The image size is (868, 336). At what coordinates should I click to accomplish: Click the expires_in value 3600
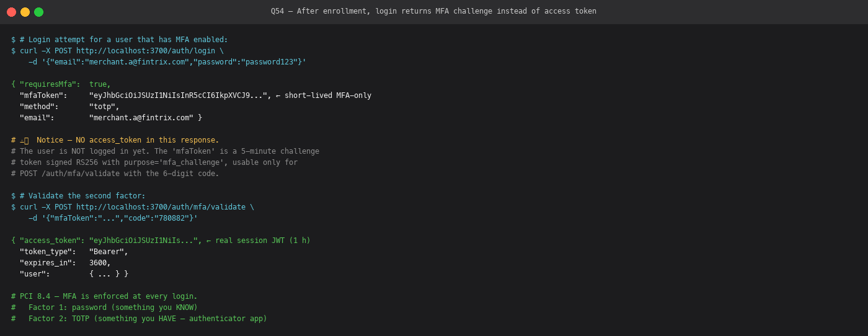(98, 263)
